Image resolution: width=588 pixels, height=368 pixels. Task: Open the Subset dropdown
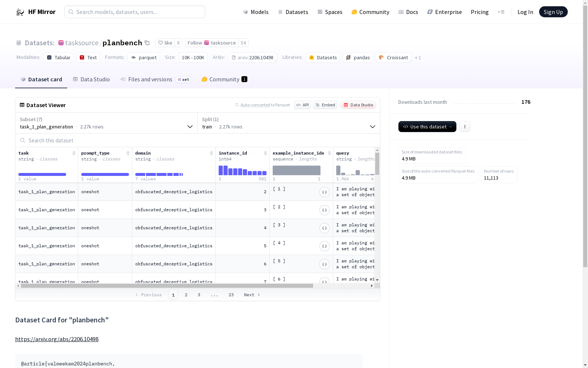pos(107,123)
